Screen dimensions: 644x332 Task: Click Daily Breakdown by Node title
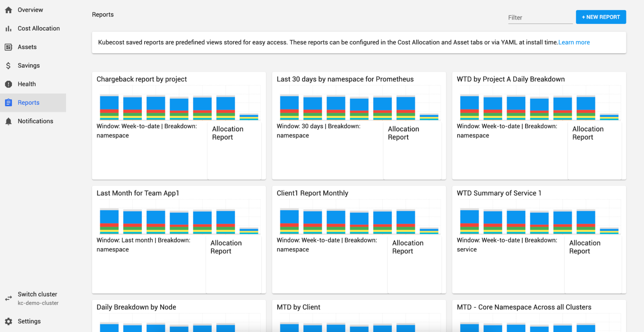click(136, 307)
